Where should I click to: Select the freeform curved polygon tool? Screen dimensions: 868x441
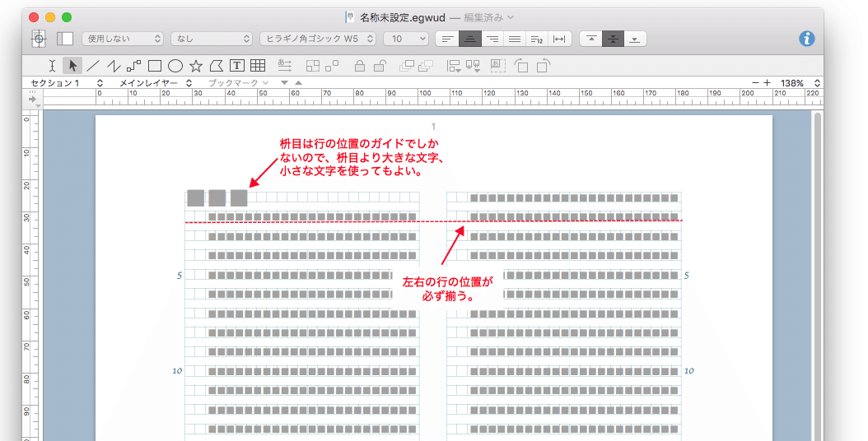(217, 66)
